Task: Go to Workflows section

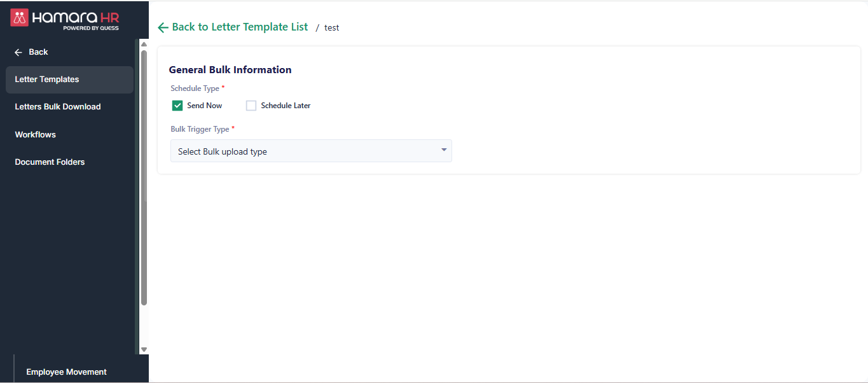Action: coord(36,135)
